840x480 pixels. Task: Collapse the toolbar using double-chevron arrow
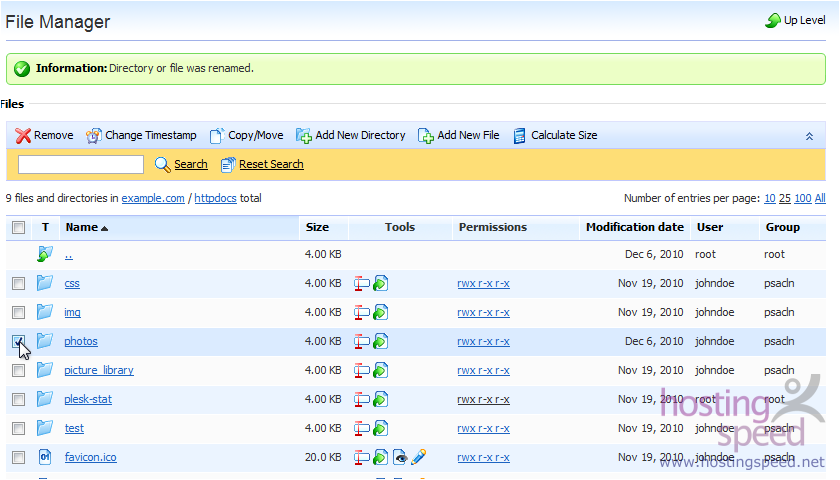809,137
